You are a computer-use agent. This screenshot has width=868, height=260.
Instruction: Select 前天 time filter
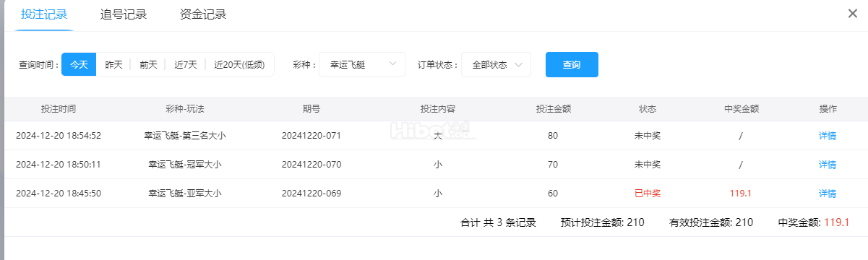[x=148, y=64]
